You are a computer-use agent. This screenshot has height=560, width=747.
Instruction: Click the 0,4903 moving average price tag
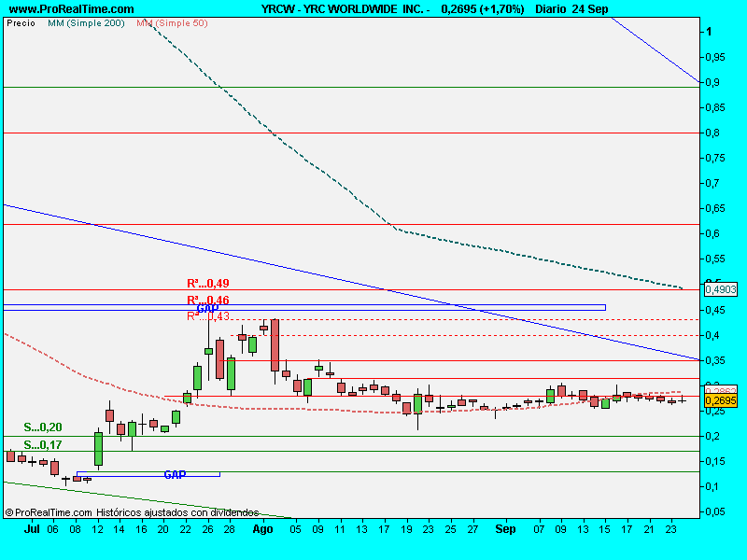pyautogui.click(x=720, y=289)
